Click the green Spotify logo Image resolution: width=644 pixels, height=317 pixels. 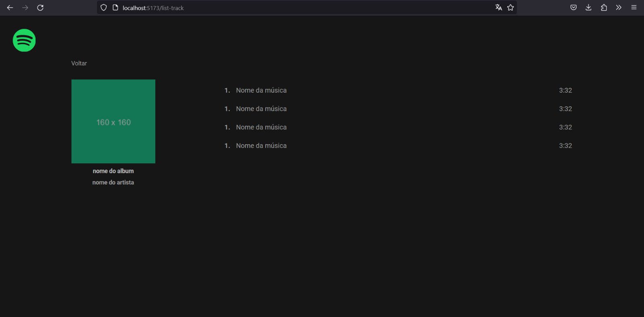tap(24, 40)
